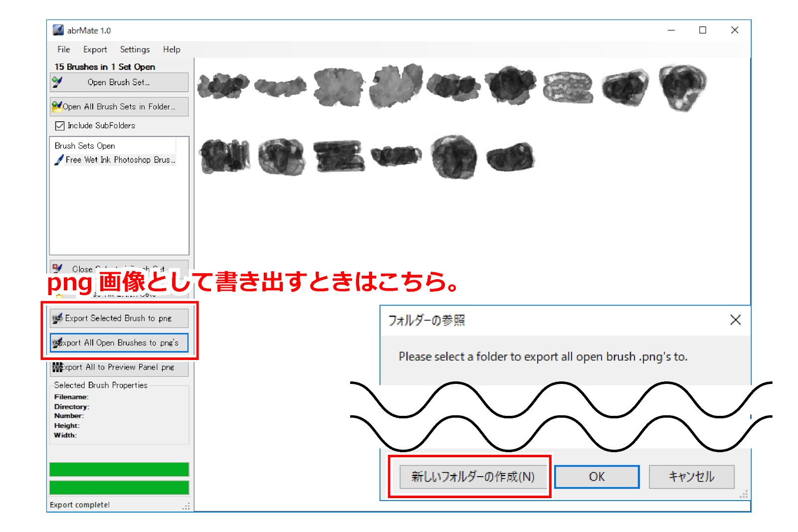This screenshot has width=798, height=532.
Task: Click Export All to Preview Panel png
Action: pyautogui.click(x=119, y=367)
